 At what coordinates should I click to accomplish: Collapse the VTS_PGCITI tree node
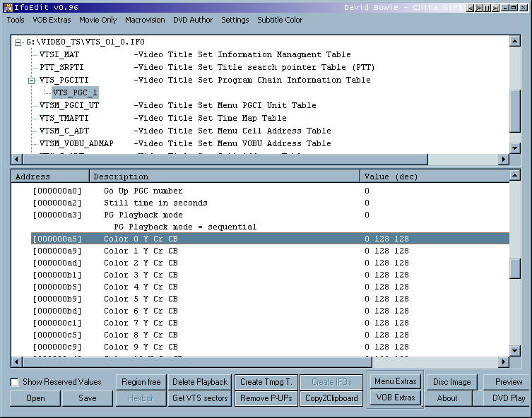pos(31,80)
